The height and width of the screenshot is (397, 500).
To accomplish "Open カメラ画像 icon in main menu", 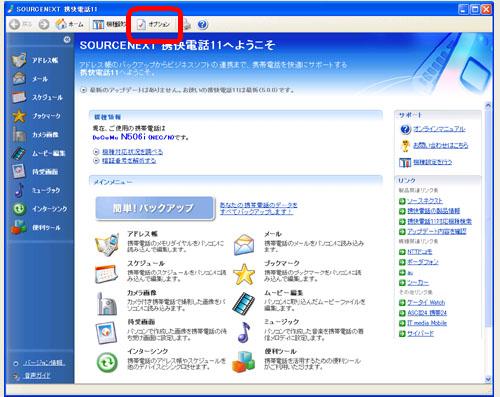I will 107,303.
